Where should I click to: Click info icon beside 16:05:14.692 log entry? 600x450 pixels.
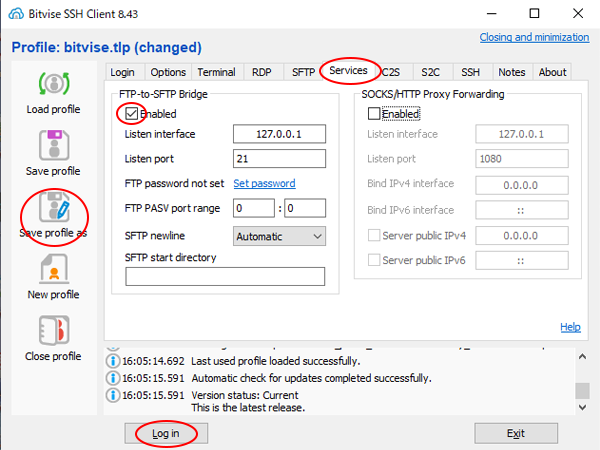[x=112, y=361]
